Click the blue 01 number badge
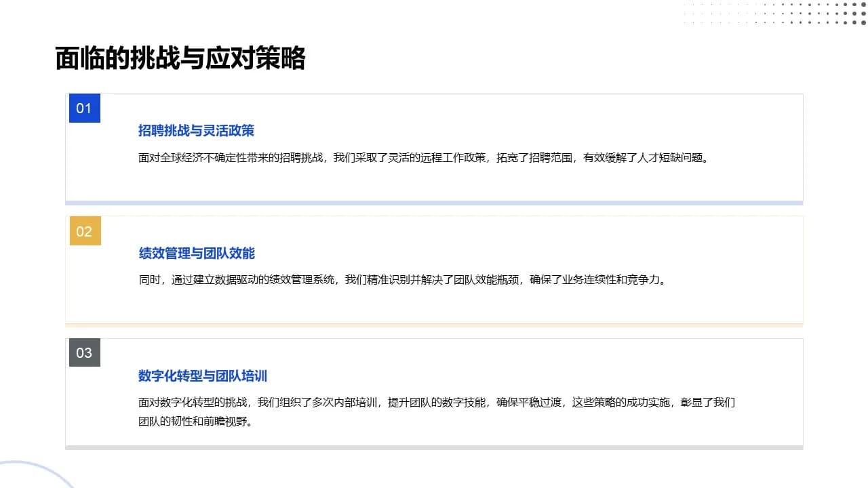The height and width of the screenshot is (488, 868). point(85,108)
